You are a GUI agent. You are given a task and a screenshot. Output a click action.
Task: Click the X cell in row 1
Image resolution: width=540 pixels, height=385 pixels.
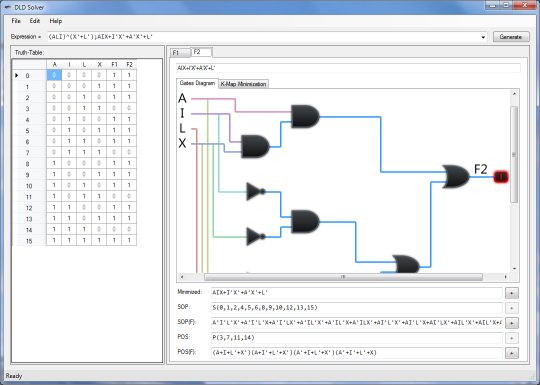coord(99,86)
